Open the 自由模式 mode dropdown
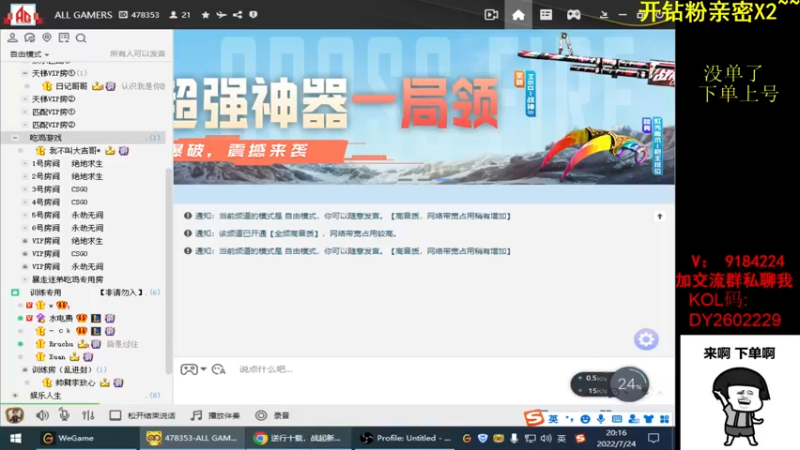The image size is (800, 450). [x=30, y=54]
